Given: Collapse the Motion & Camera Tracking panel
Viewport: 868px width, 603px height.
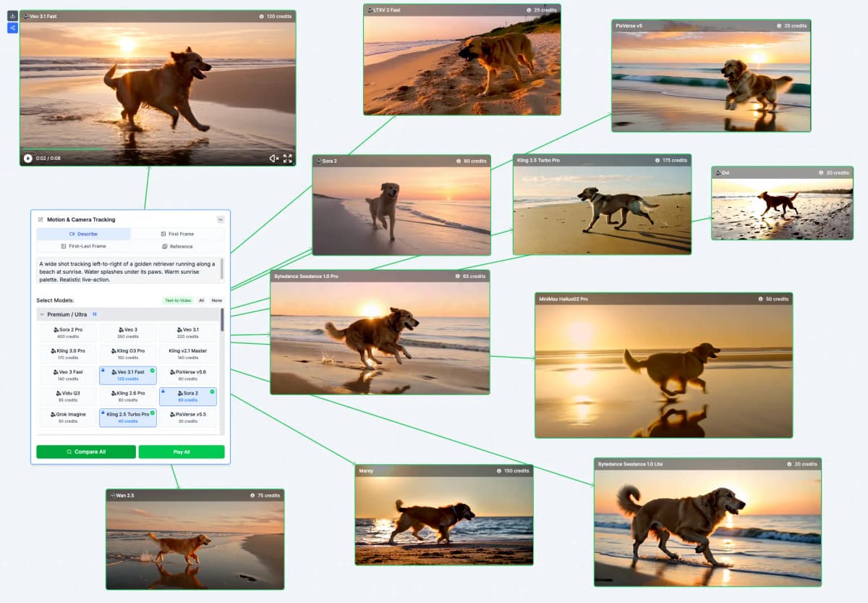Looking at the screenshot, I should tap(221, 219).
